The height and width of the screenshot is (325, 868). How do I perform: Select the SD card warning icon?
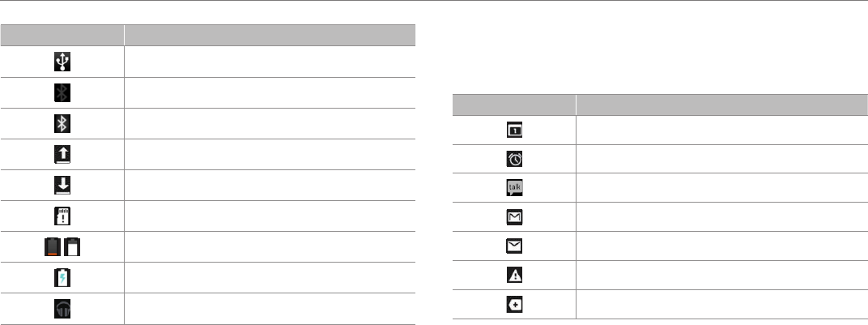[x=62, y=216]
